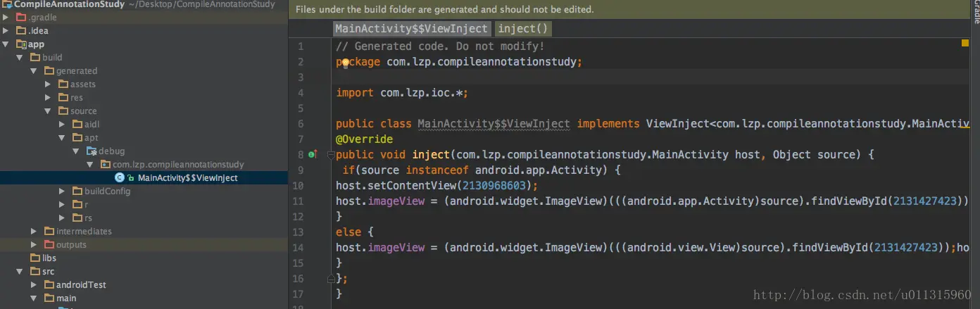
Task: Click the libs folder icon
Action: (x=34, y=258)
